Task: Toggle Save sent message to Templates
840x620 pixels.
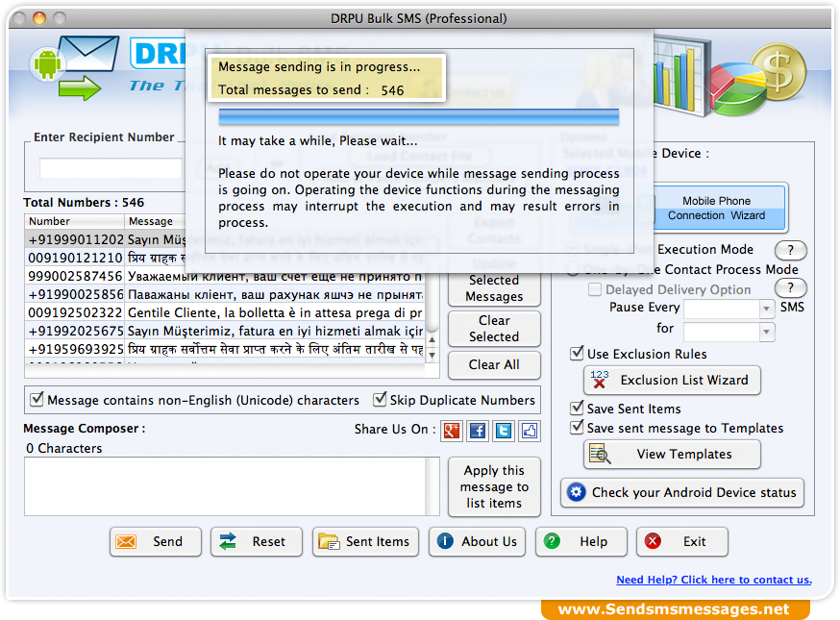Action: [577, 427]
